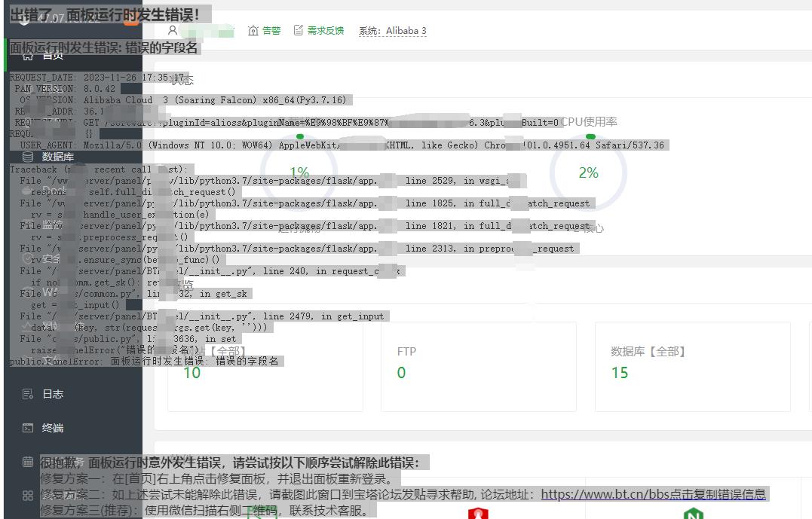The image size is (812, 519).
Task: Click the four-square grid icon in sidebar
Action: [x=28, y=495]
